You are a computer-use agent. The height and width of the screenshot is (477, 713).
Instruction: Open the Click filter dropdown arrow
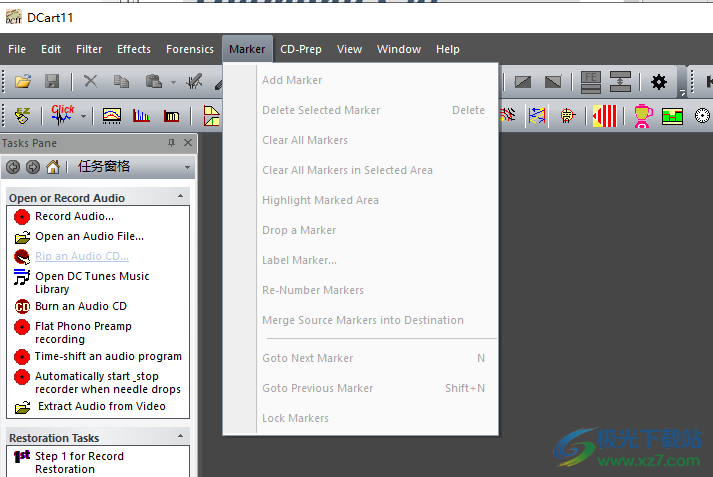(x=84, y=116)
